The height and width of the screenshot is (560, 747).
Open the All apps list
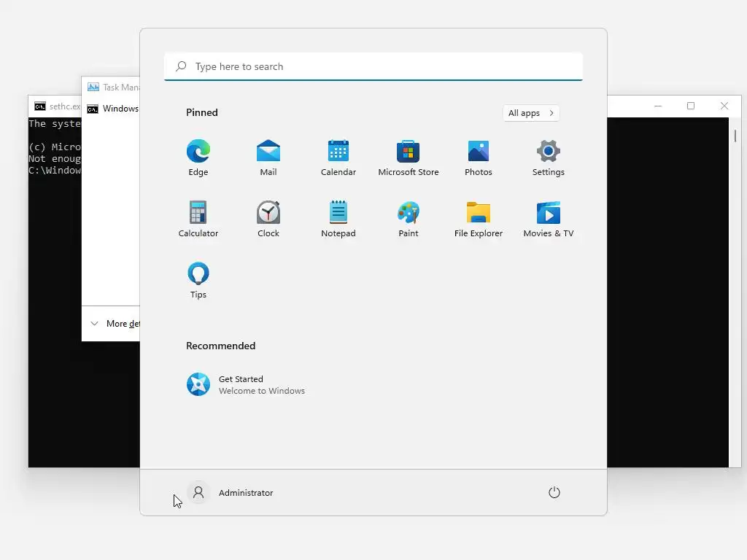tap(531, 113)
